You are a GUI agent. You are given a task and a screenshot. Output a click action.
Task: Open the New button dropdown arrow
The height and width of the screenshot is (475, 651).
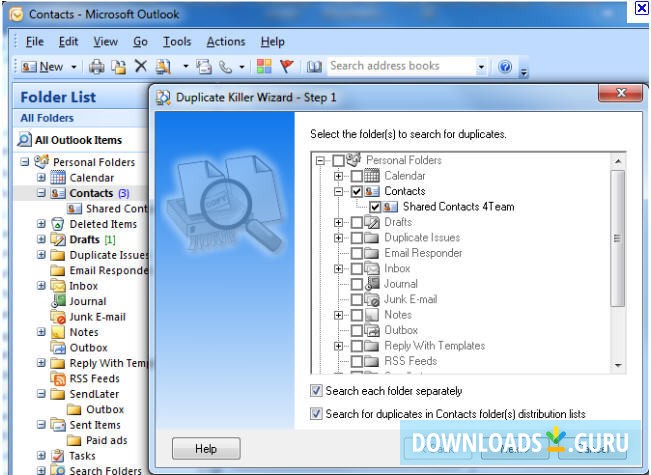pos(73,67)
